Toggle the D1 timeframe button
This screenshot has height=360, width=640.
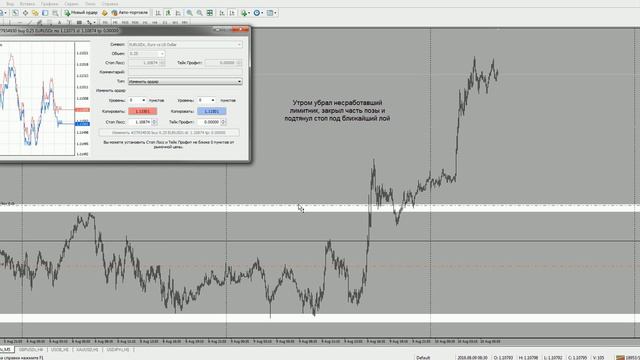click(x=164, y=22)
